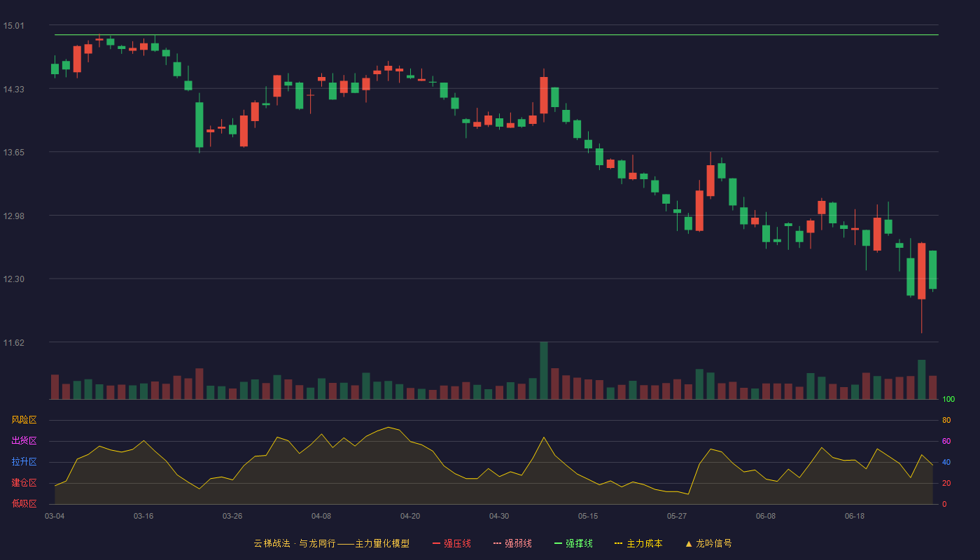
Task: Click the 13.65 price axis label
Action: tap(13, 153)
